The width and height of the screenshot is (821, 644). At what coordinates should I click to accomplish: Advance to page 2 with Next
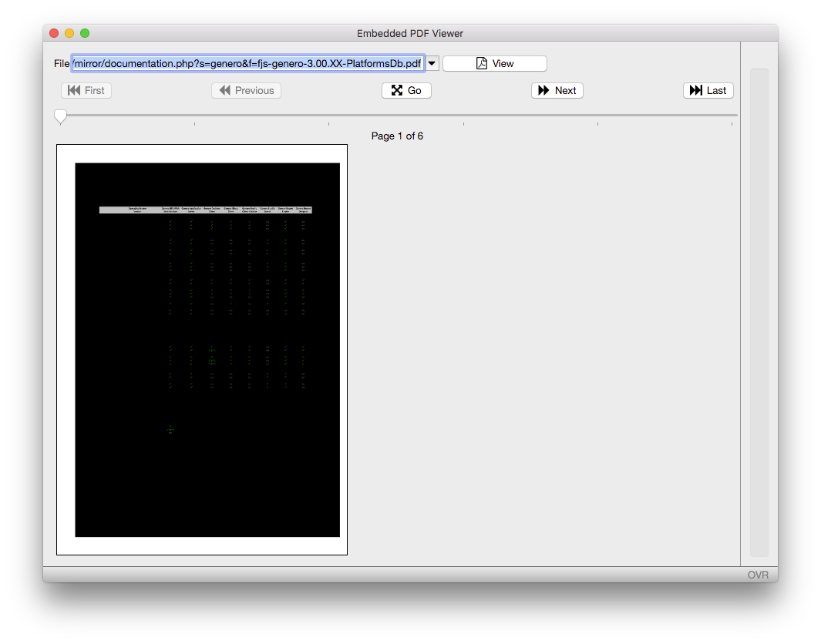557,90
